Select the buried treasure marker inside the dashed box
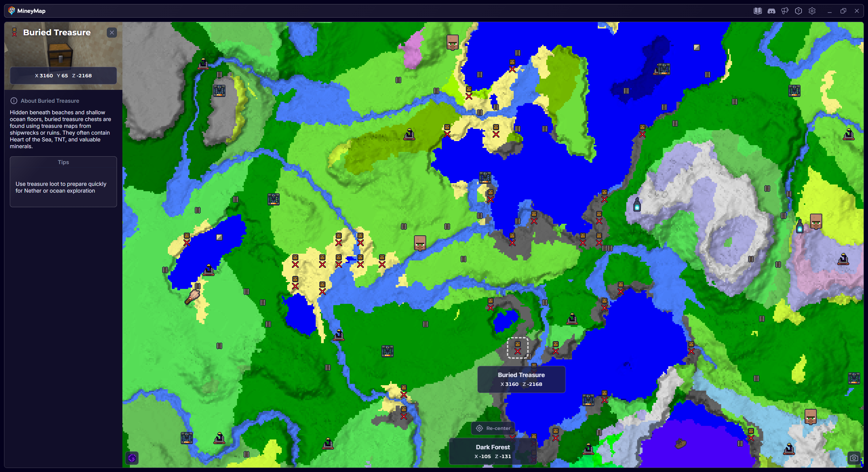The image size is (868, 472). [518, 348]
